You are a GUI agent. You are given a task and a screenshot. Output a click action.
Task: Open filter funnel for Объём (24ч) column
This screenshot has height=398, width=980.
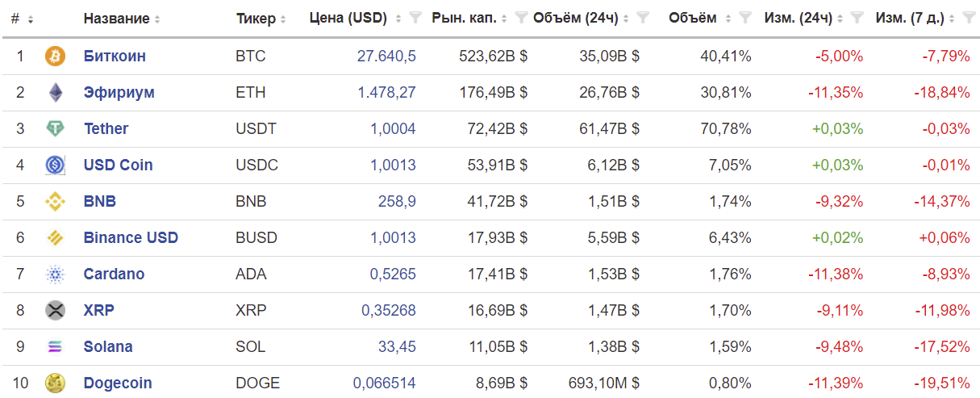643,18
